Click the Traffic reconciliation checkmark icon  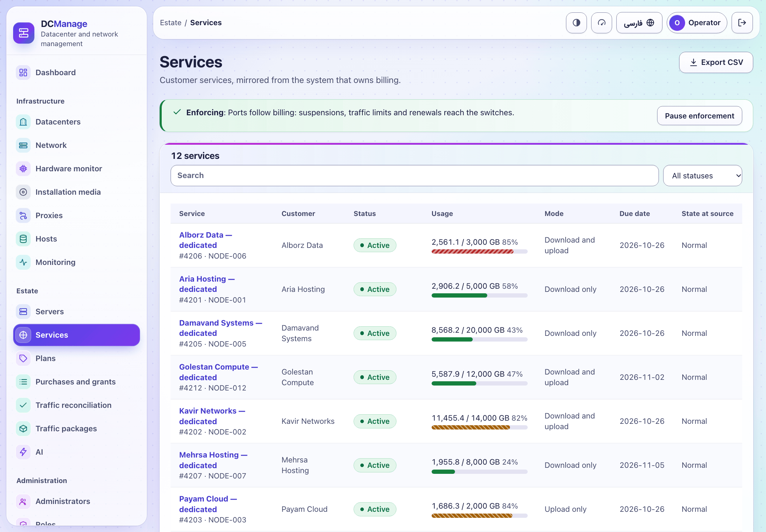pos(23,405)
